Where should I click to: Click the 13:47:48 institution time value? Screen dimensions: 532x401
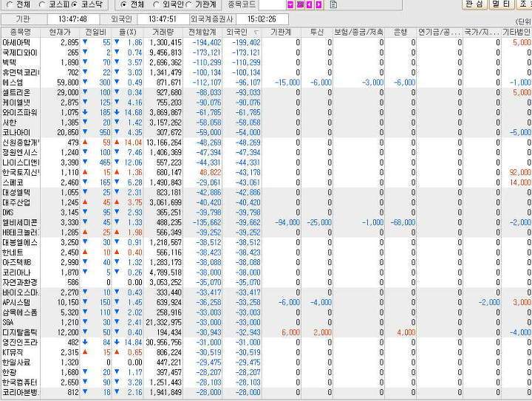pos(72,19)
